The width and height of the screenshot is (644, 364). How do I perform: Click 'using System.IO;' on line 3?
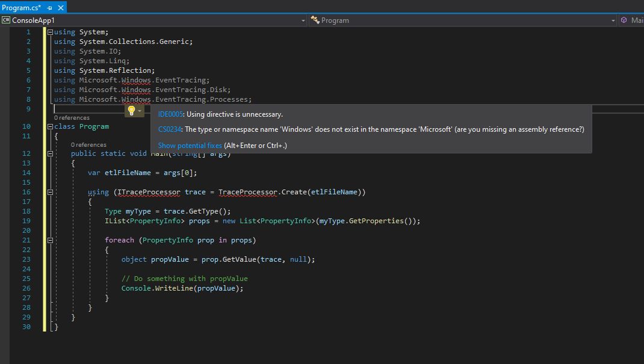pyautogui.click(x=87, y=51)
